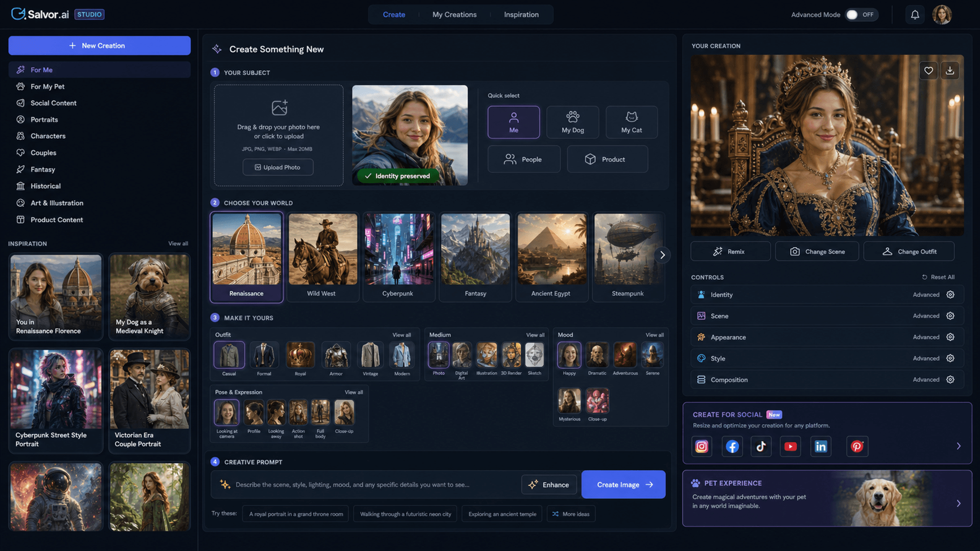The image size is (980, 551).
Task: Select the Product quick-select option
Action: coord(608,159)
